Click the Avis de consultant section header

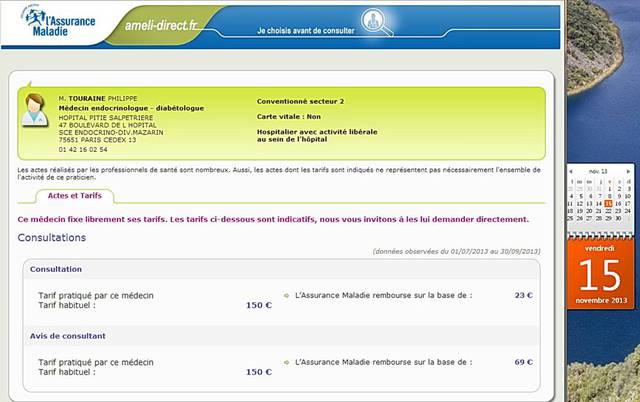click(x=68, y=336)
